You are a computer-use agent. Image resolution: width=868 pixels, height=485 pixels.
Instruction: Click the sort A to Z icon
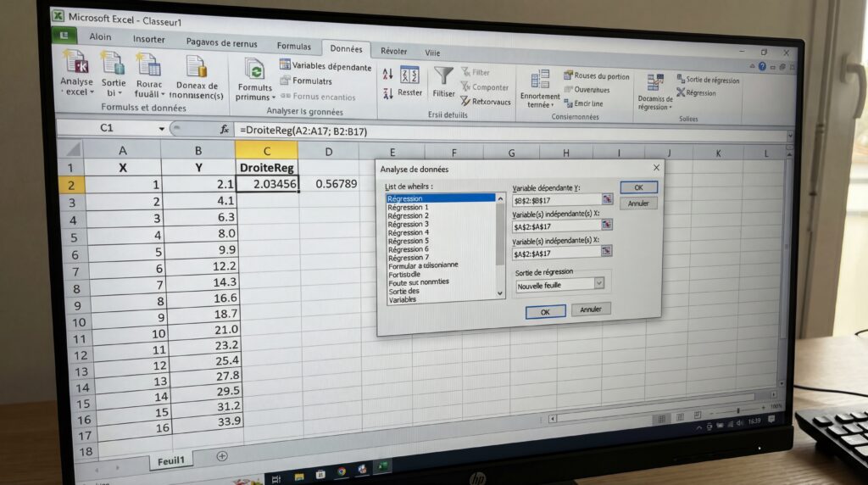388,74
